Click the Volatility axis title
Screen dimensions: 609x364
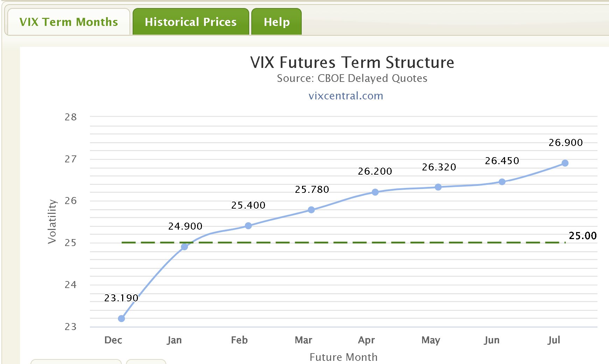tap(52, 221)
